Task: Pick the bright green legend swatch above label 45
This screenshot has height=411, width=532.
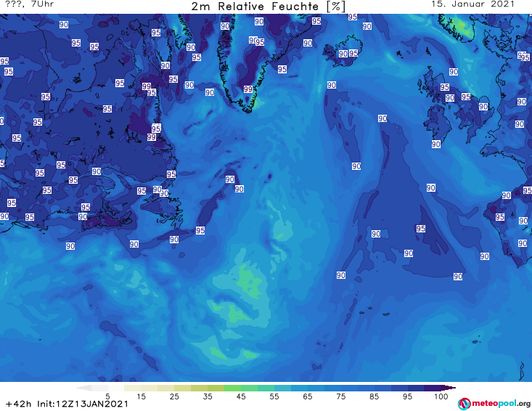Action: pyautogui.click(x=232, y=388)
